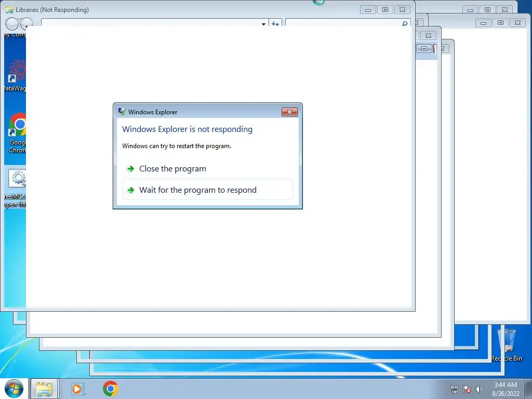532x399 pixels.
Task: Click the search magnifier in Libraries window
Action: (404, 23)
